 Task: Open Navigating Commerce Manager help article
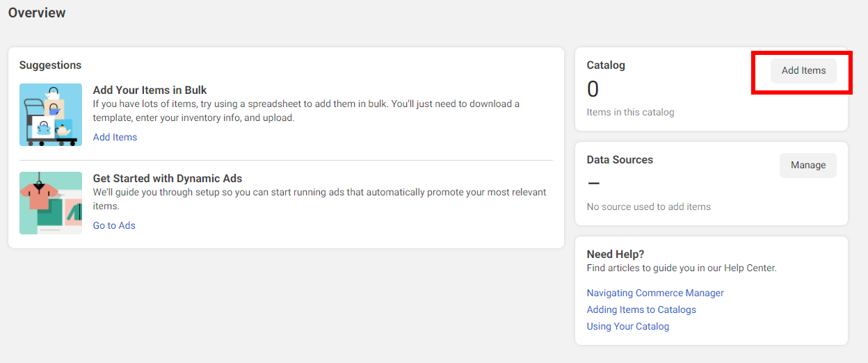655,293
